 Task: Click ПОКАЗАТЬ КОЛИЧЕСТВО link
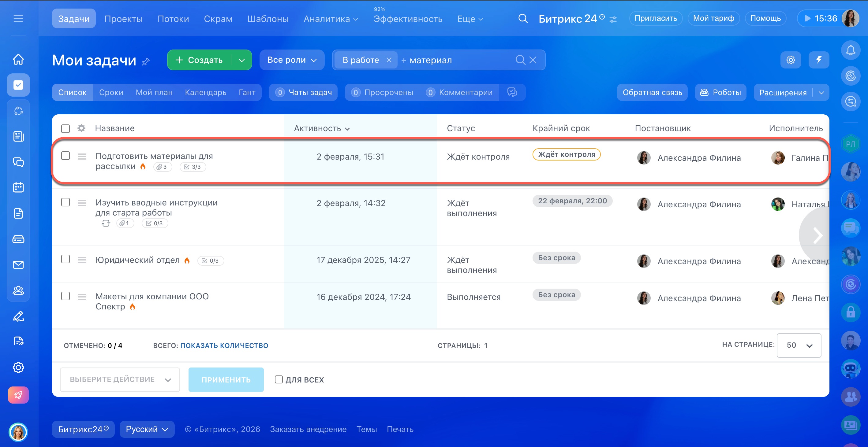pyautogui.click(x=224, y=345)
